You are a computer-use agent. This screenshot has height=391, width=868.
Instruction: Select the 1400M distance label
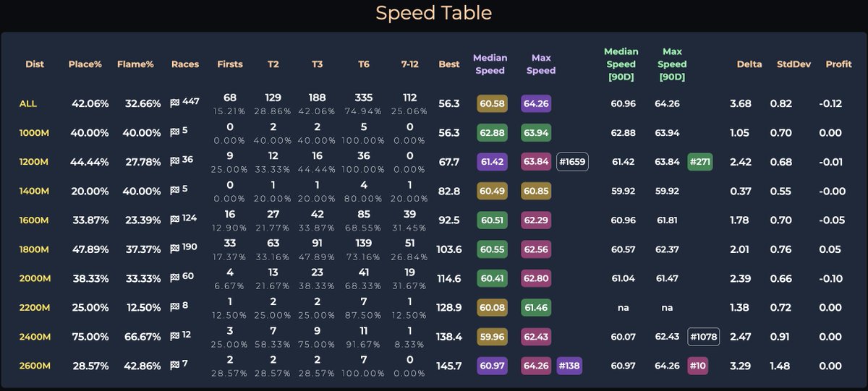[x=33, y=191]
